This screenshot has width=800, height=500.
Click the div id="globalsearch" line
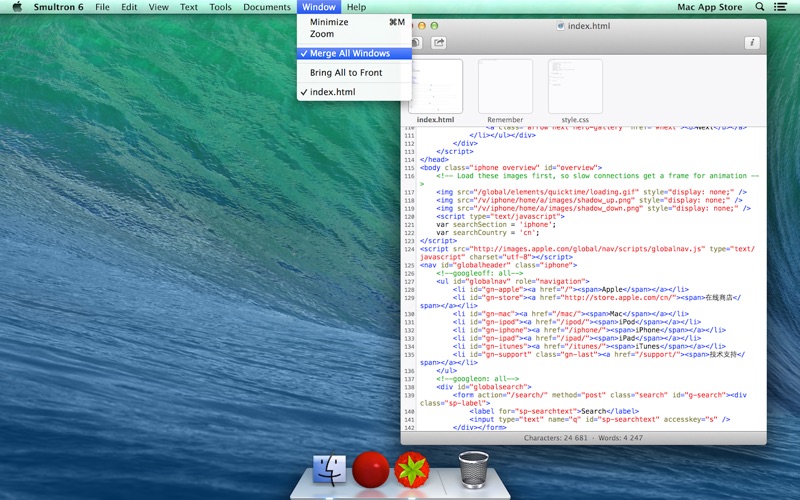tap(484, 387)
